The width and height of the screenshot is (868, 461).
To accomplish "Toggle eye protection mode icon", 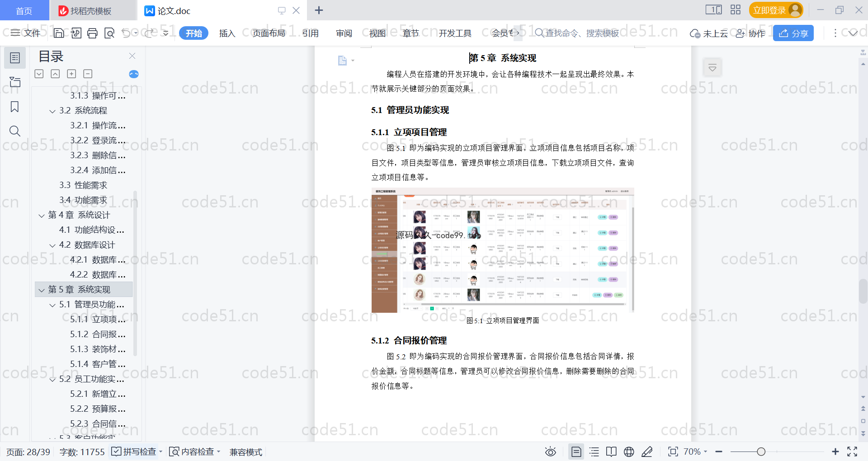I will pyautogui.click(x=550, y=452).
